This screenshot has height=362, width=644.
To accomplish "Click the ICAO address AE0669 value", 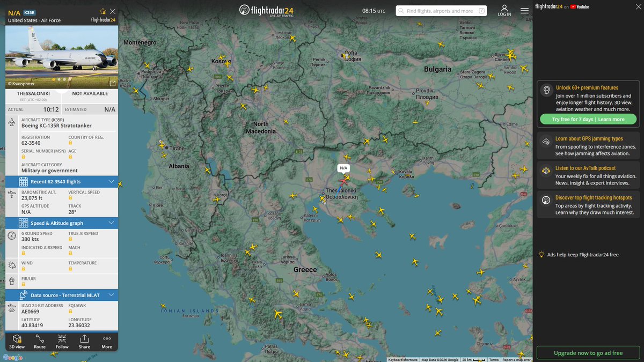I will [30, 311].
